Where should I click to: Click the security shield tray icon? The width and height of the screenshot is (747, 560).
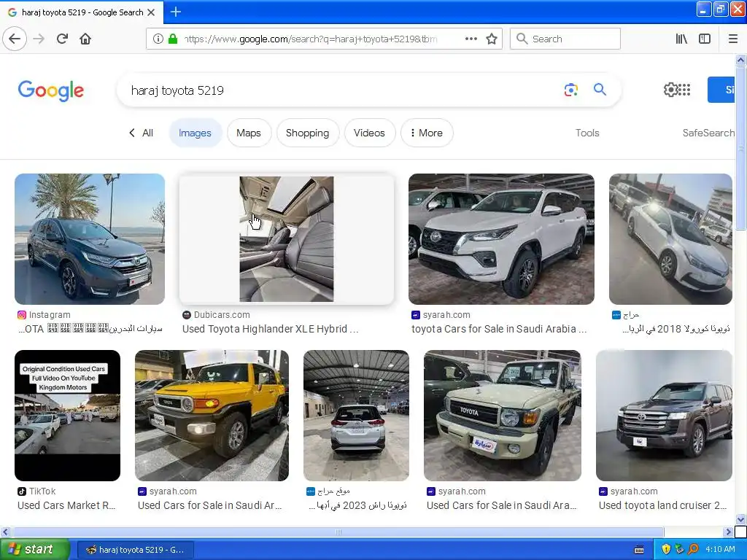(x=666, y=550)
